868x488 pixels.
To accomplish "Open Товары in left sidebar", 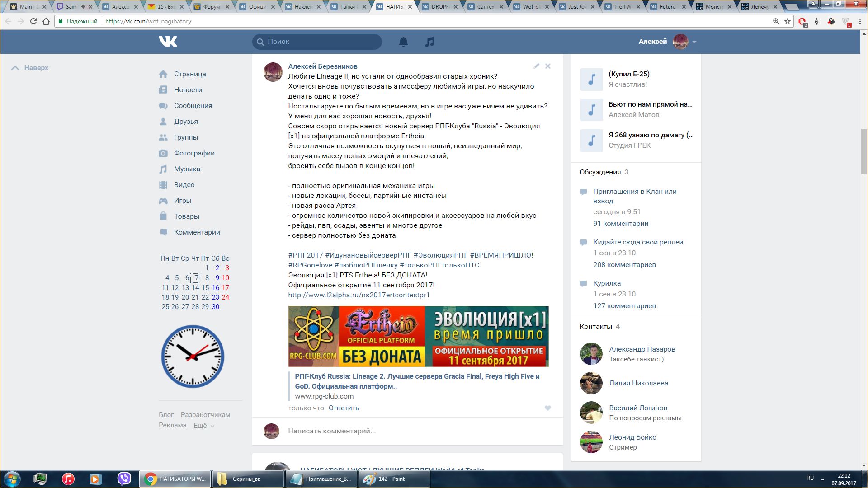I will point(187,216).
